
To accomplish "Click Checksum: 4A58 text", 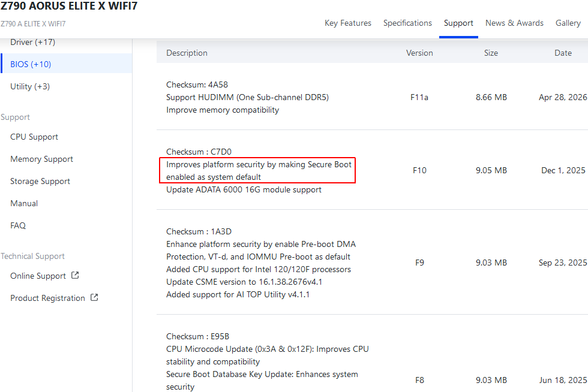I will [x=197, y=85].
